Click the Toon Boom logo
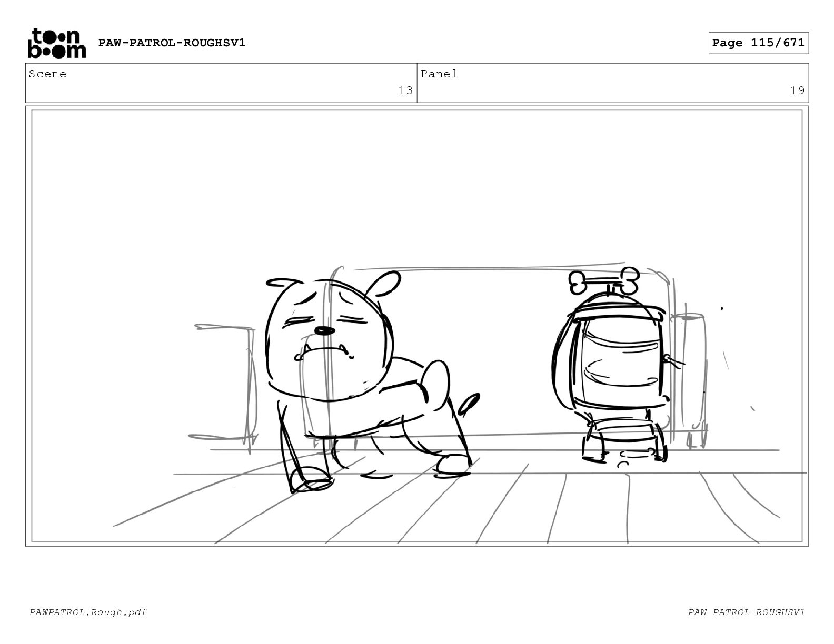 click(x=56, y=43)
